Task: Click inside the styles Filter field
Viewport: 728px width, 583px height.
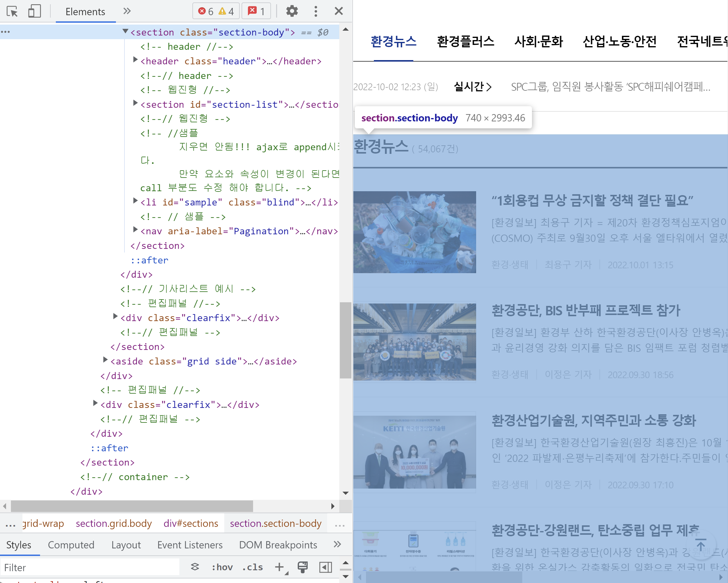Action: [90, 568]
